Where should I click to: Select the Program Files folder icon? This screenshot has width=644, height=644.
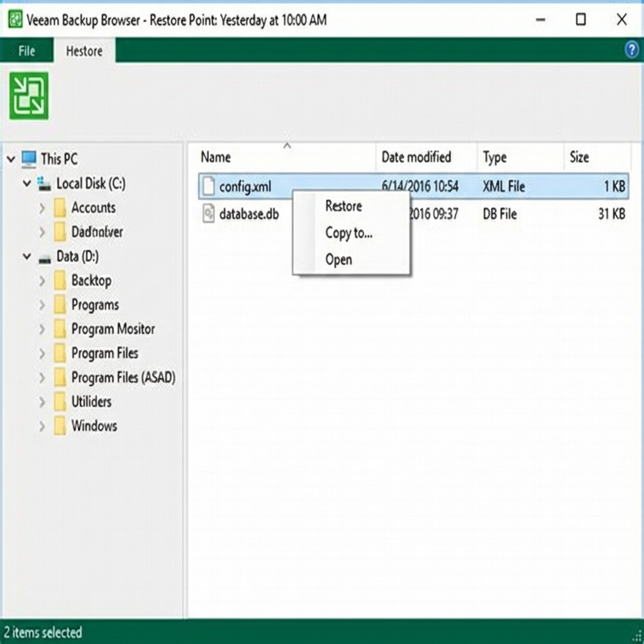point(61,353)
